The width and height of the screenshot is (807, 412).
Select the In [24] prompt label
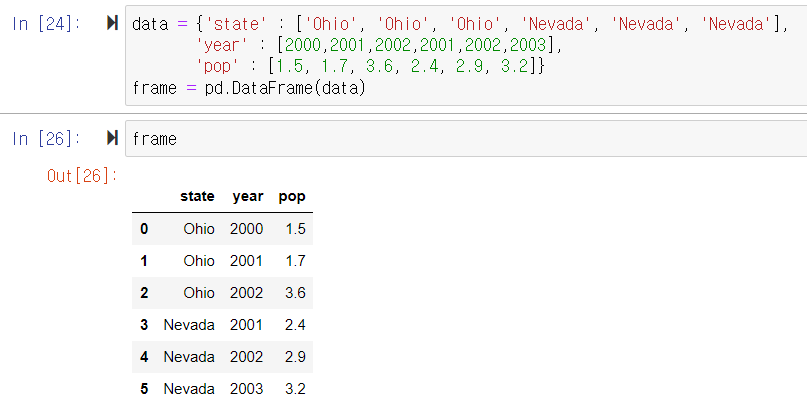[46, 24]
